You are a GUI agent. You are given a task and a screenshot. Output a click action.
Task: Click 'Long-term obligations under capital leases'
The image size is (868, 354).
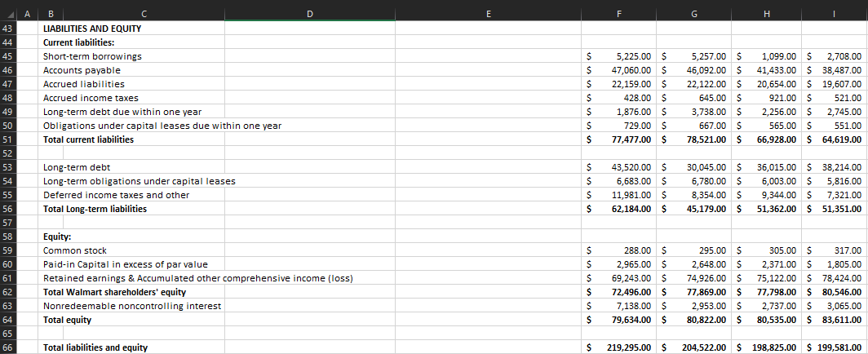click(139, 181)
